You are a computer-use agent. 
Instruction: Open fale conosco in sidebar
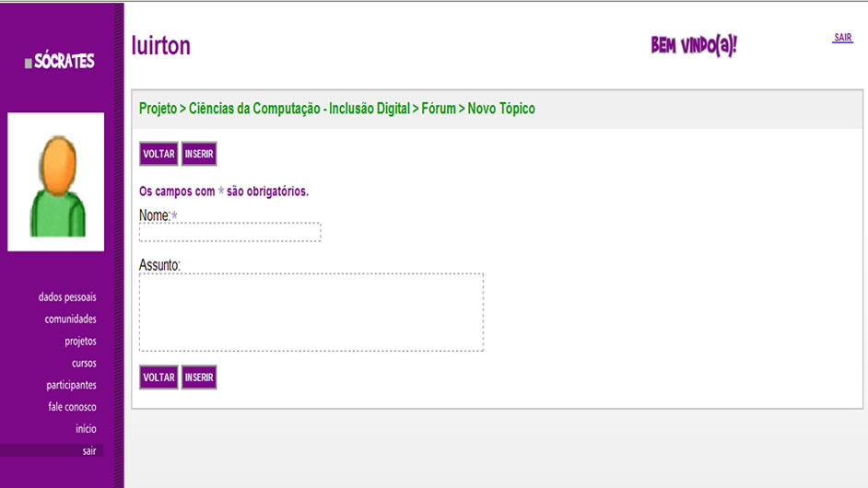coord(72,407)
